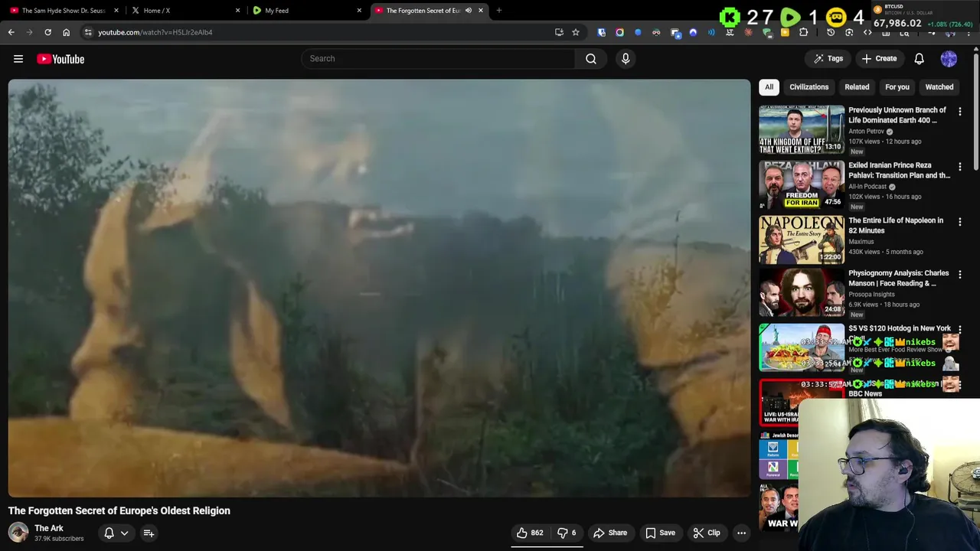Click the developer code brackets icon
Viewport: 980px width, 551px height.
867,32
